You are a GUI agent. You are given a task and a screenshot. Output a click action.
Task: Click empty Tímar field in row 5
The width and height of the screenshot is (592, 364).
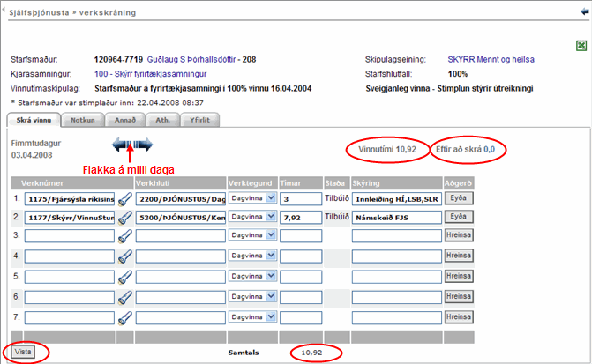click(301, 277)
